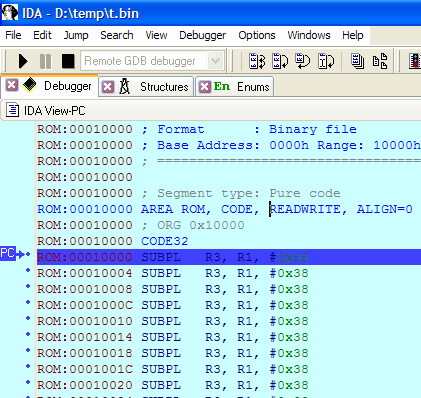Open the module list icon in toolbar
Viewport: 421px width, 398px height.
tap(380, 61)
